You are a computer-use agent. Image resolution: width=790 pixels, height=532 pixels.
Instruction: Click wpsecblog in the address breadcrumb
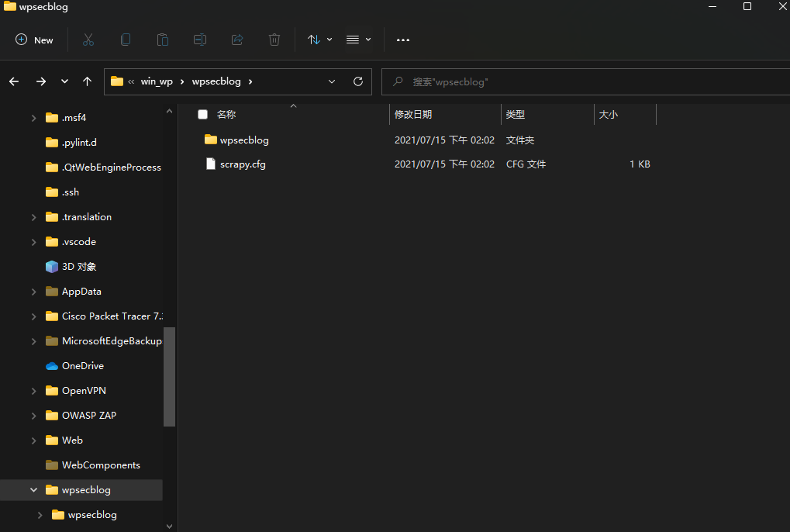[x=216, y=81]
